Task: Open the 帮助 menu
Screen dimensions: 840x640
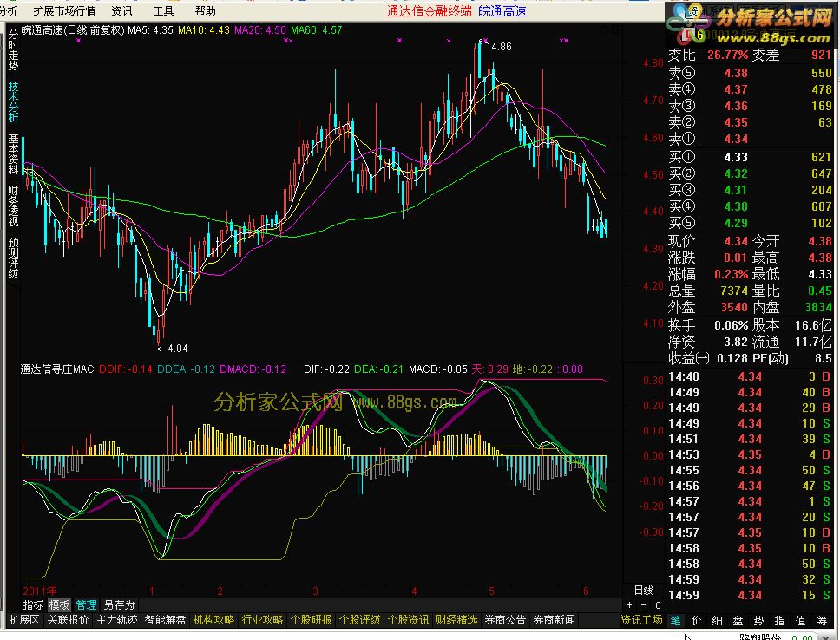Action: pyautogui.click(x=205, y=10)
